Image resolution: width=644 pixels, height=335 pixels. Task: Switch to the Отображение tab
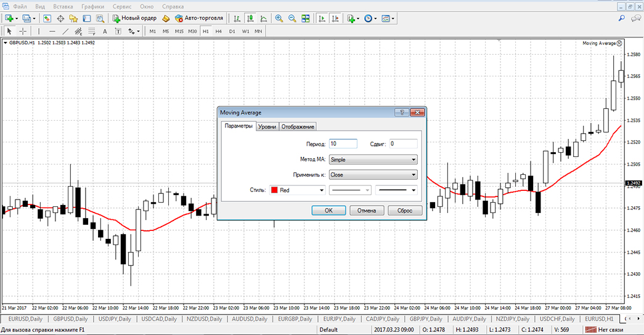click(298, 127)
